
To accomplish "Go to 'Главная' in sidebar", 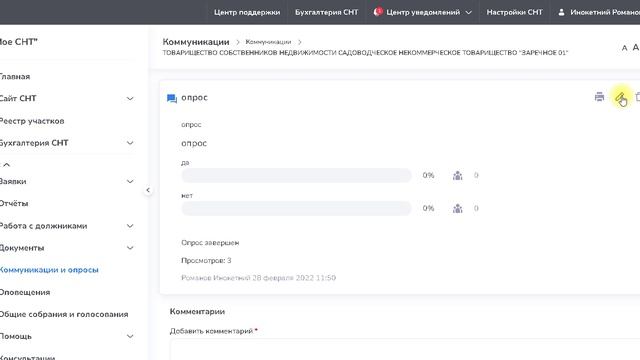I will [15, 76].
